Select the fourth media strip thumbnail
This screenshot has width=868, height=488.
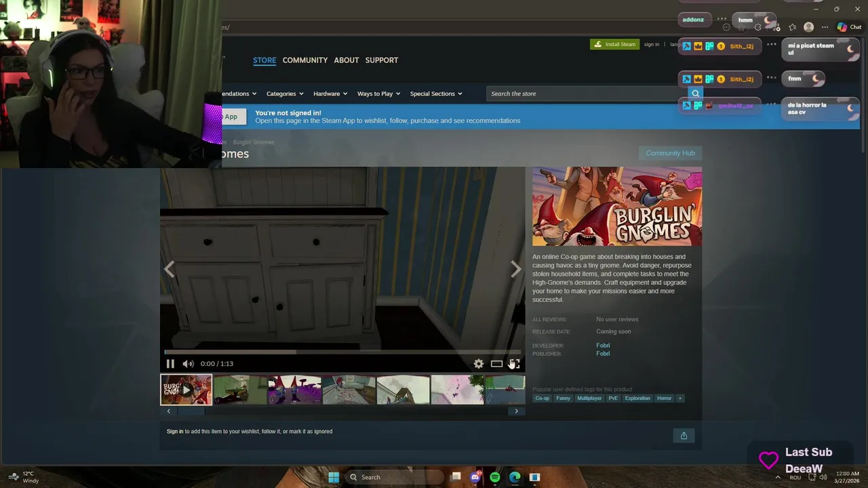(349, 390)
